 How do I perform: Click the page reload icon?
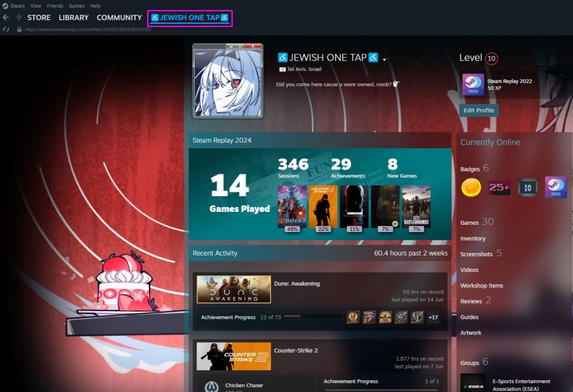coord(6,29)
